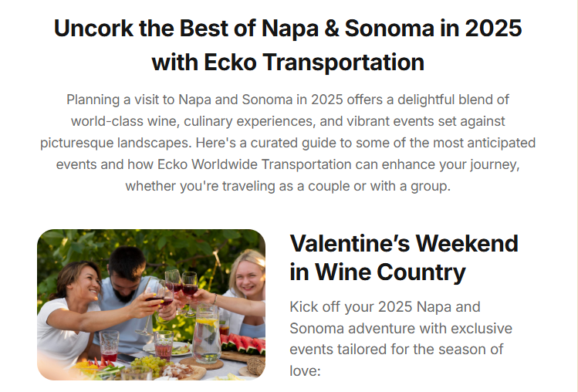Click the word 'love:' under the Valentine's heading

[x=306, y=371]
